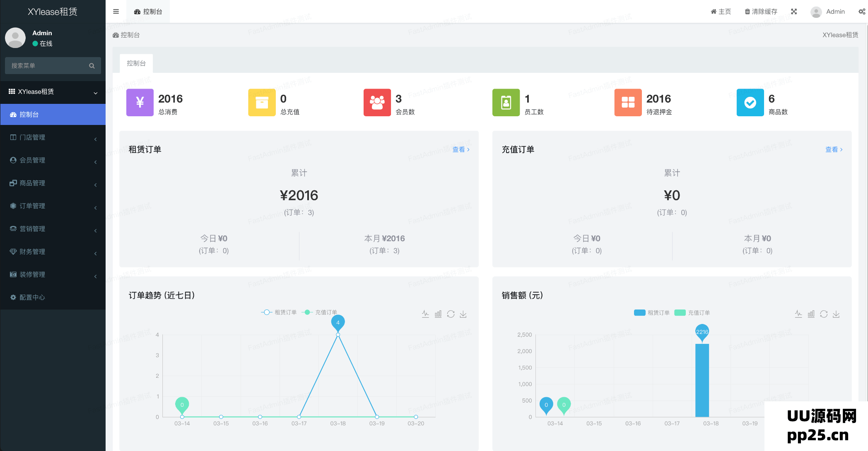
Task: Click the hamburger sidebar toggle icon
Action: click(x=116, y=12)
